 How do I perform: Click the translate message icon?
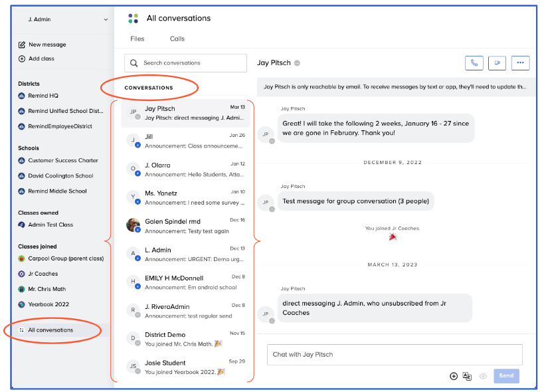coord(467,376)
